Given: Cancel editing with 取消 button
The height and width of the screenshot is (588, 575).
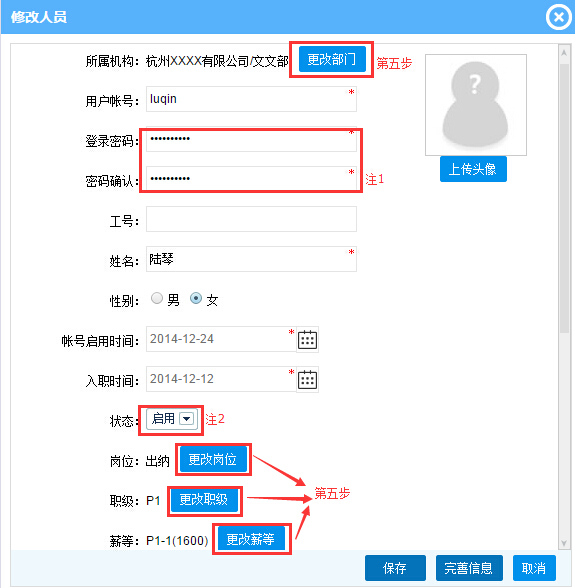Looking at the screenshot, I should 534,568.
